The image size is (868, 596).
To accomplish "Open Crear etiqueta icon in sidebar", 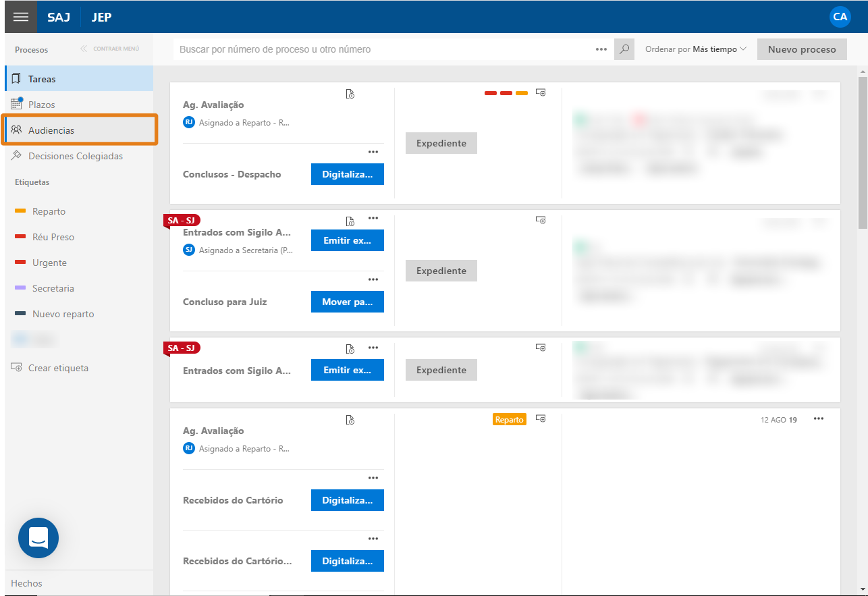I will pyautogui.click(x=17, y=368).
